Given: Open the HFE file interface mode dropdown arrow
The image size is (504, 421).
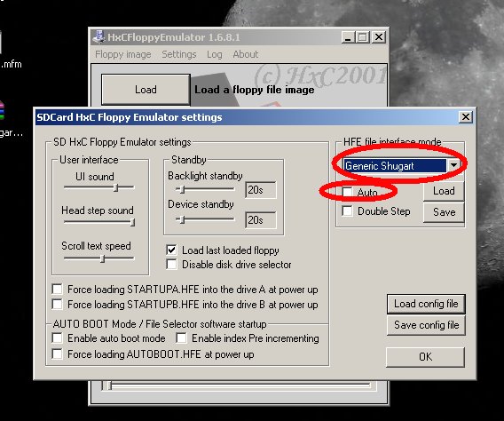Looking at the screenshot, I should (x=453, y=165).
